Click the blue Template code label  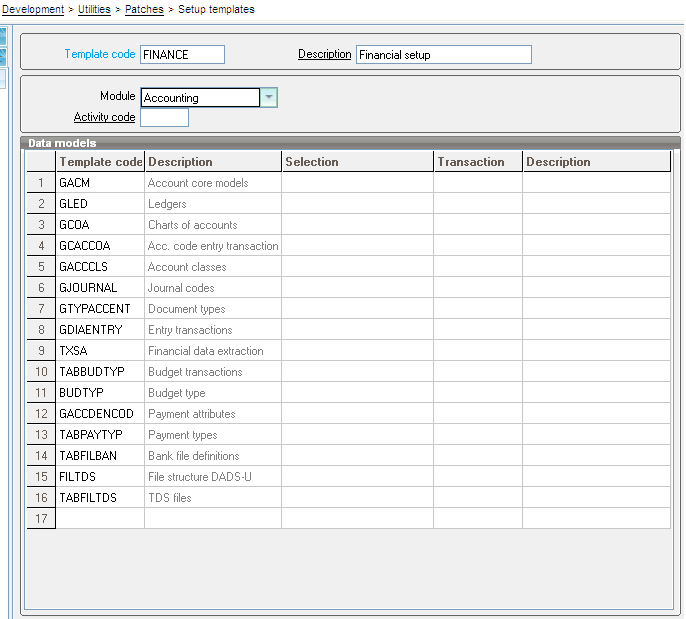(x=100, y=54)
